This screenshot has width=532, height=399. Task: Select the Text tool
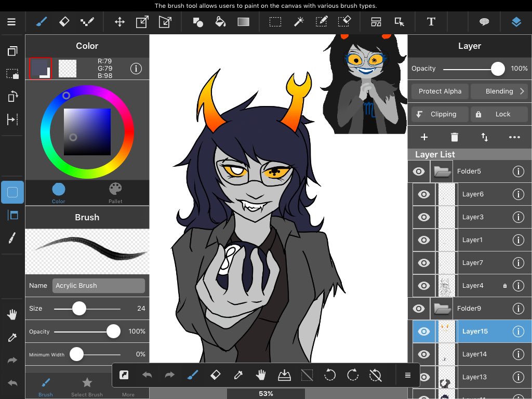431,22
